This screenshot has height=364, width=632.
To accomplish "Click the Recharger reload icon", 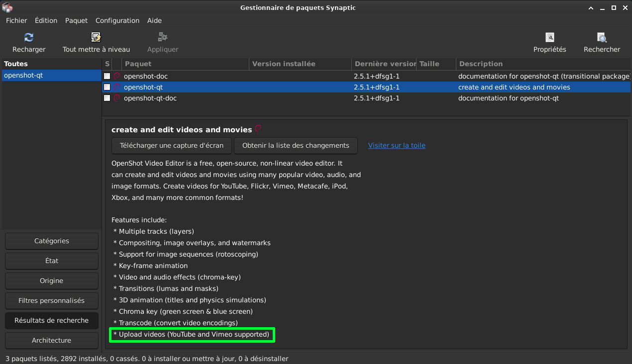I will pyautogui.click(x=29, y=38).
